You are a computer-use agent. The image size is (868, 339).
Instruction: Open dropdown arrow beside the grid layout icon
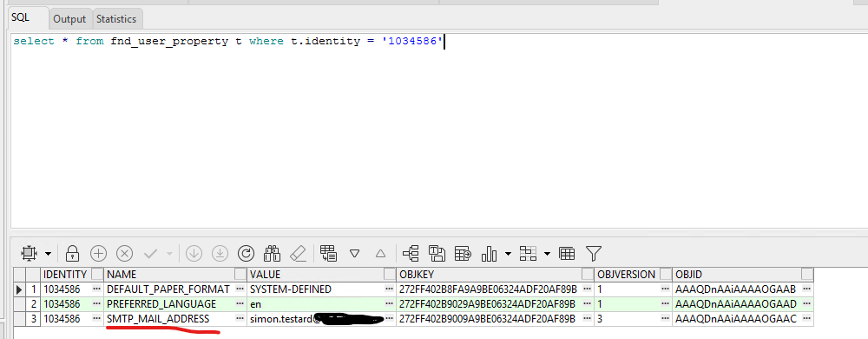point(548,254)
